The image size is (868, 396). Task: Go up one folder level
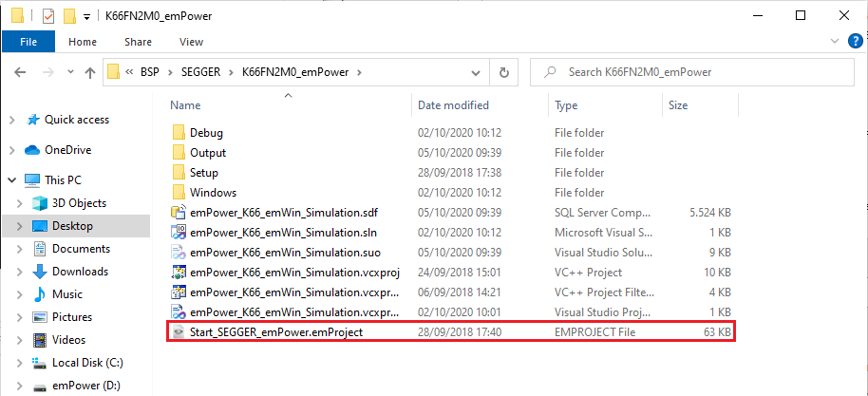pos(89,71)
